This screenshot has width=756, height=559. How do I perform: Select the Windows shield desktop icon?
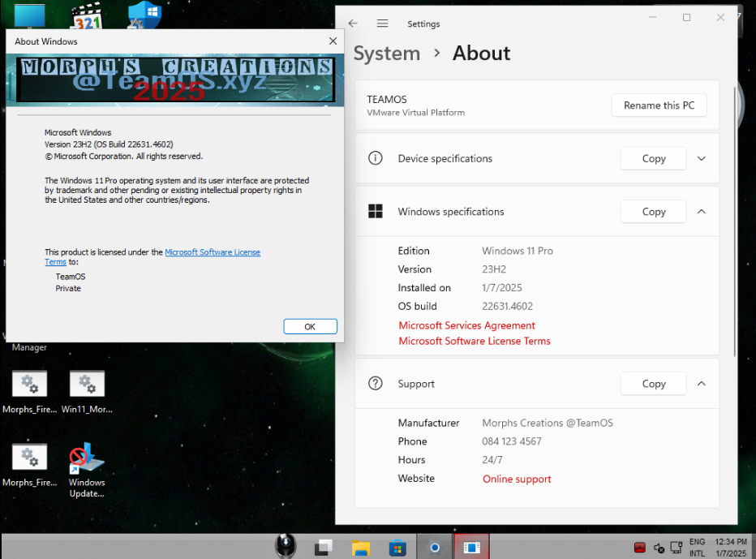pos(144,15)
